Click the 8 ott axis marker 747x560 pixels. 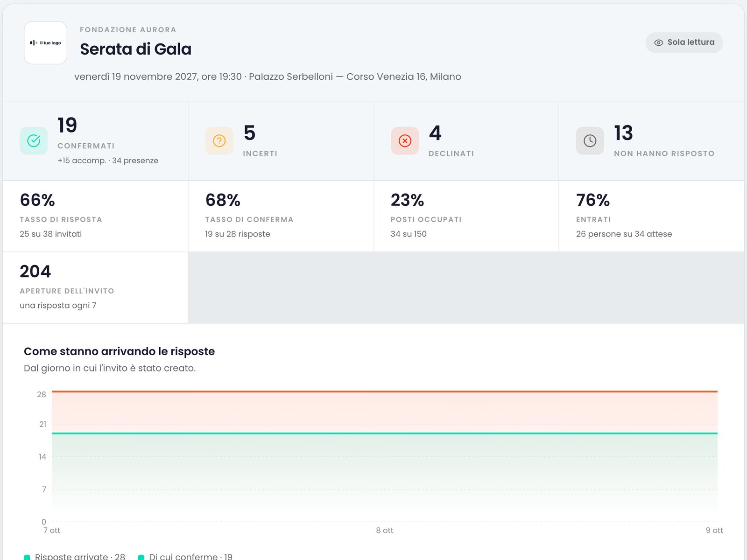click(385, 530)
